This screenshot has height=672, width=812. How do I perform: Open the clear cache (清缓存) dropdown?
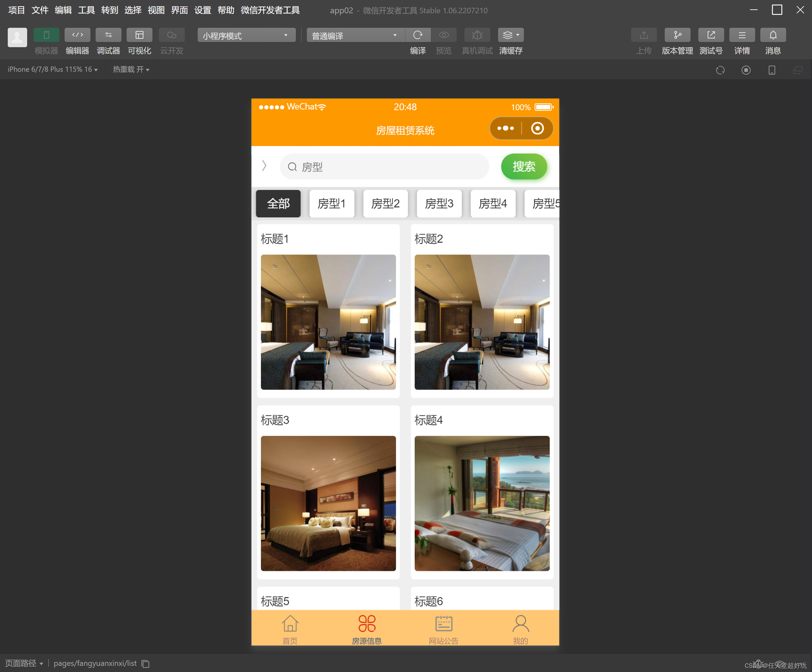pyautogui.click(x=511, y=35)
